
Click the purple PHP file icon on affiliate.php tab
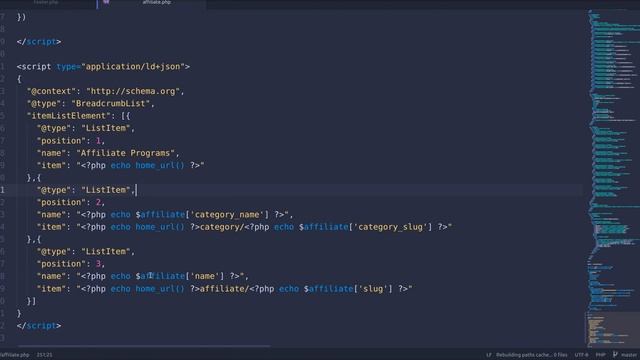pos(106,2)
